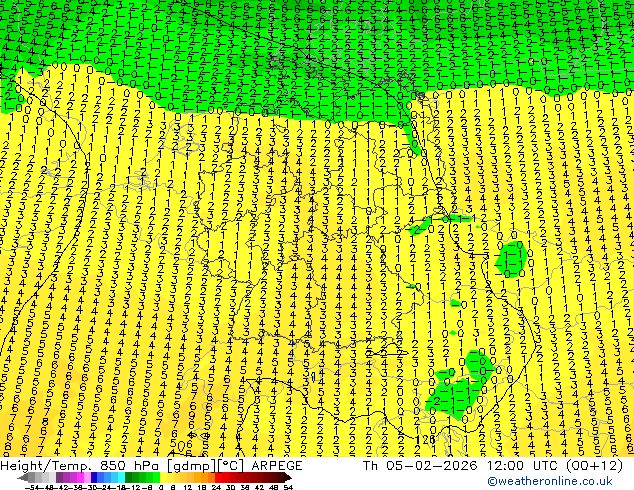Select the "Height/Temp." title text
The image size is (634, 490).
click(46, 466)
